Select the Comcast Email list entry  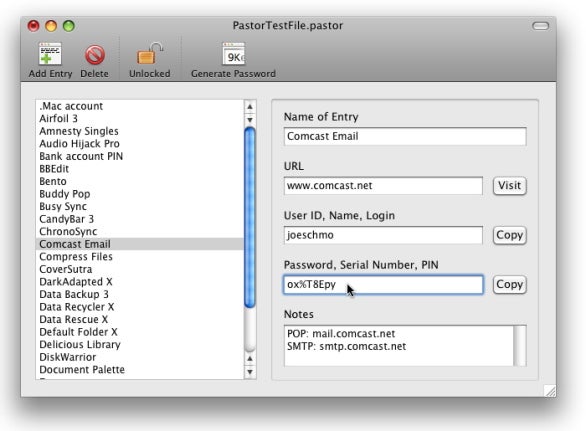pyautogui.click(x=140, y=244)
